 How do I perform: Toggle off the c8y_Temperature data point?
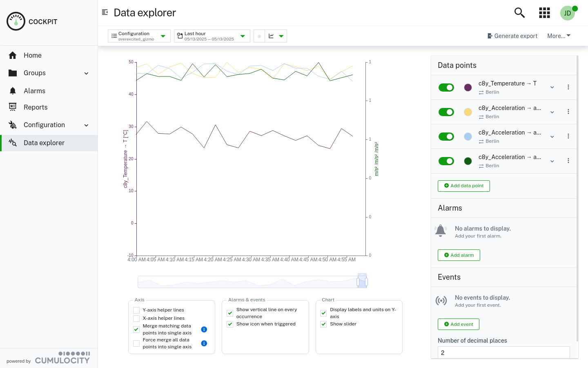(x=446, y=87)
